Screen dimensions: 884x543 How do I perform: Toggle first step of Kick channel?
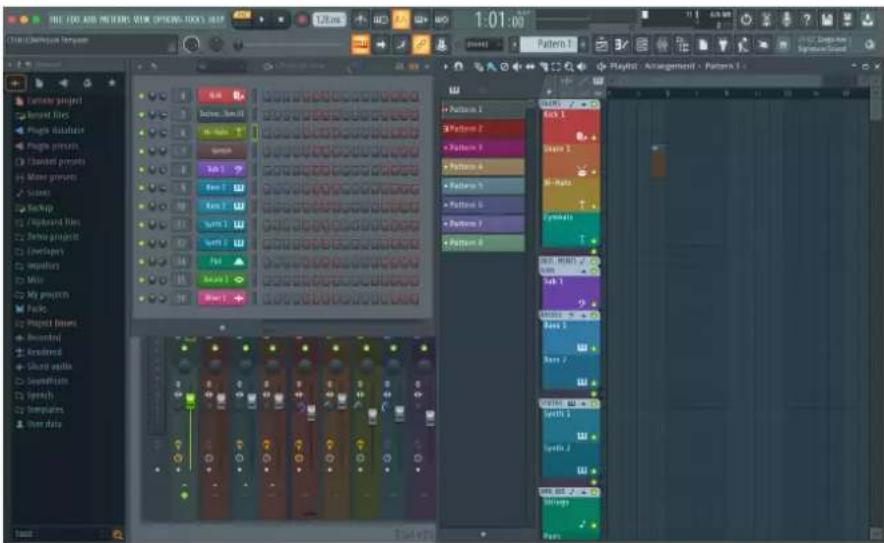coord(267,96)
